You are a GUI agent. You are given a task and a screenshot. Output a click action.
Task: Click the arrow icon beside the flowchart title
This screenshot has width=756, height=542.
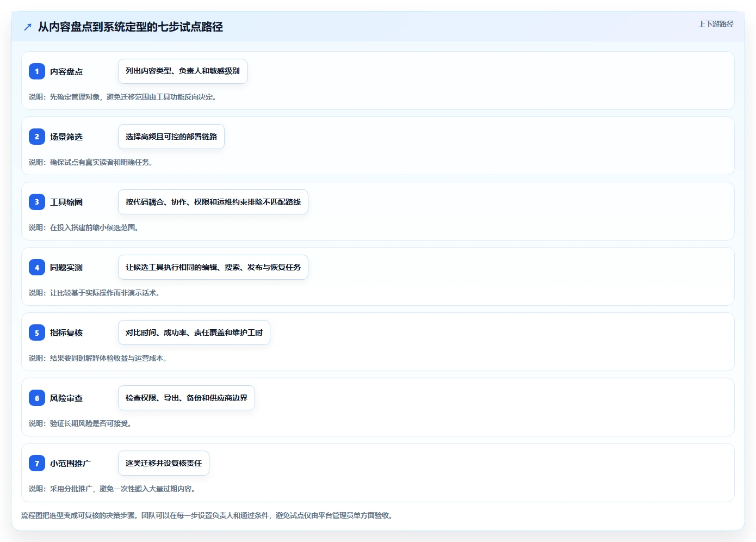28,27
